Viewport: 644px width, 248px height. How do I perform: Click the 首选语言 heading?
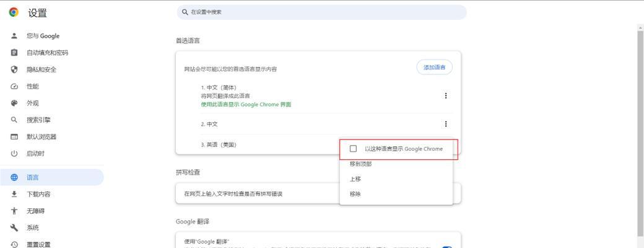[x=188, y=40]
